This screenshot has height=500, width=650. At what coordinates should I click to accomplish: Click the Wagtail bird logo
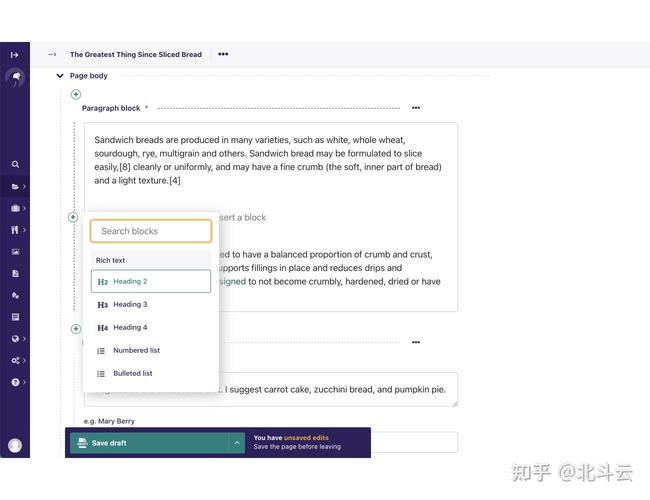15,78
